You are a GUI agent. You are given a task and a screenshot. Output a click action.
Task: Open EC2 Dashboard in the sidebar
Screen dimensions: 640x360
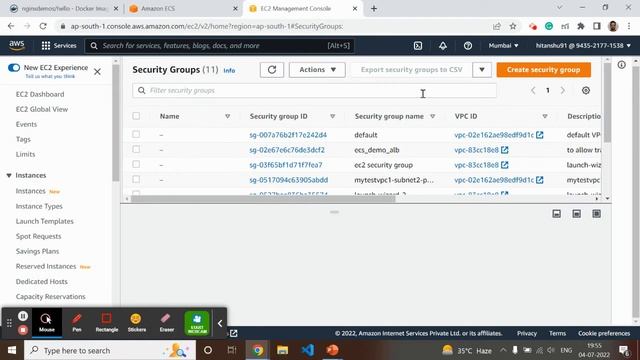40,94
